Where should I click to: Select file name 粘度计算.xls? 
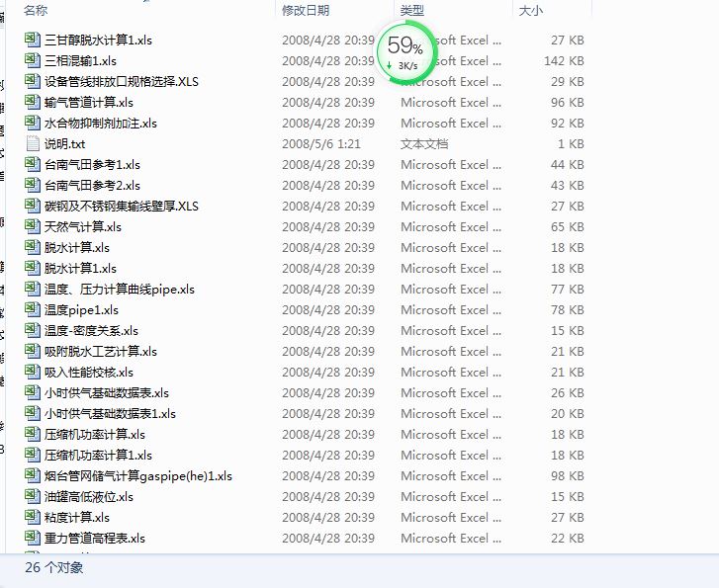(x=77, y=517)
